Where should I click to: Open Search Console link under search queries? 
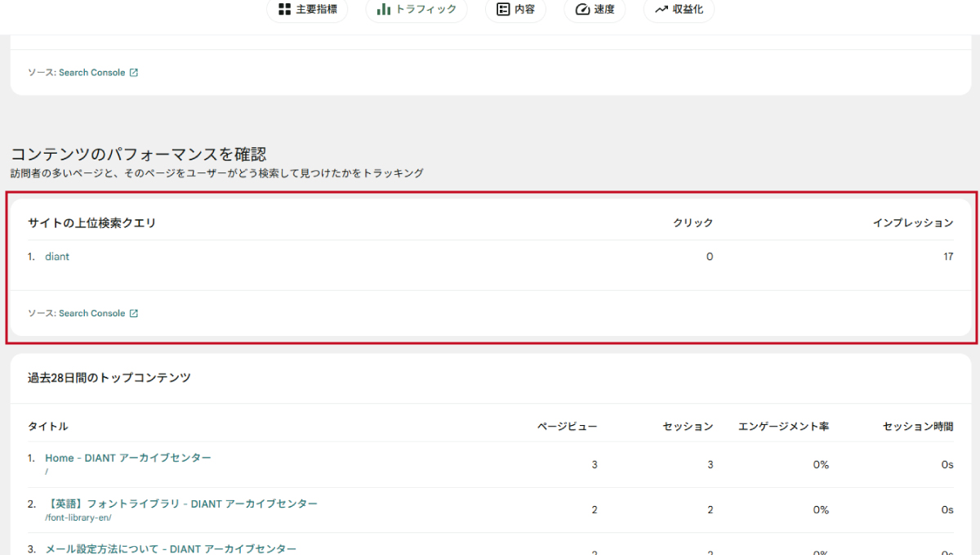[x=91, y=314]
